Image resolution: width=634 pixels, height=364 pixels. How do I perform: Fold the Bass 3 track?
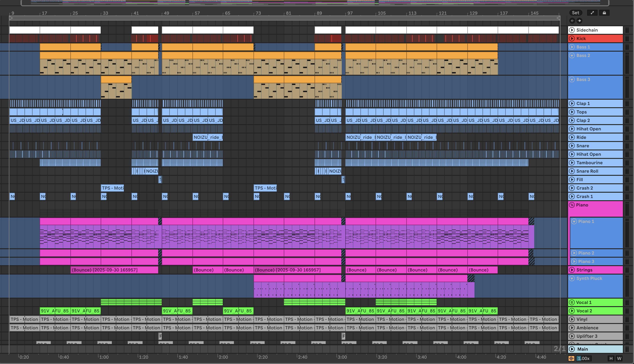572,79
